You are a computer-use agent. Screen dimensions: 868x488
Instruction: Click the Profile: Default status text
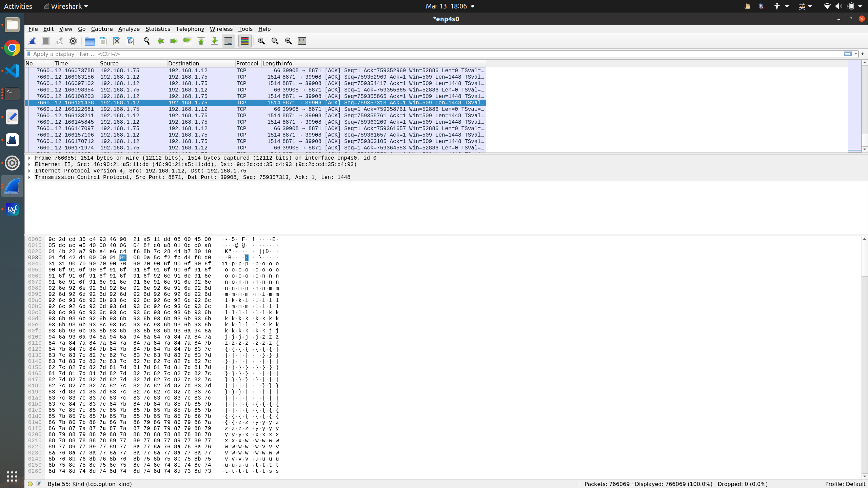(845, 484)
